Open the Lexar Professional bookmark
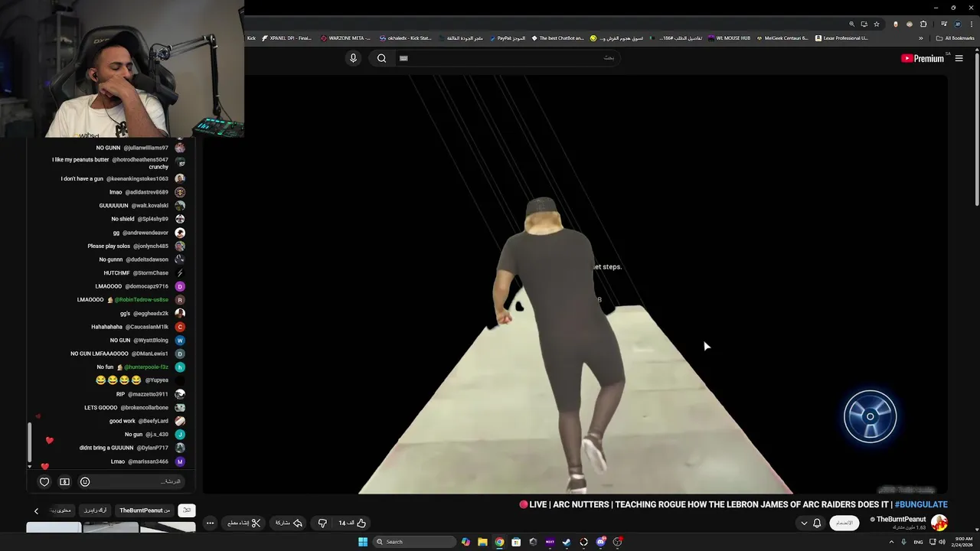980x551 pixels. coord(841,37)
